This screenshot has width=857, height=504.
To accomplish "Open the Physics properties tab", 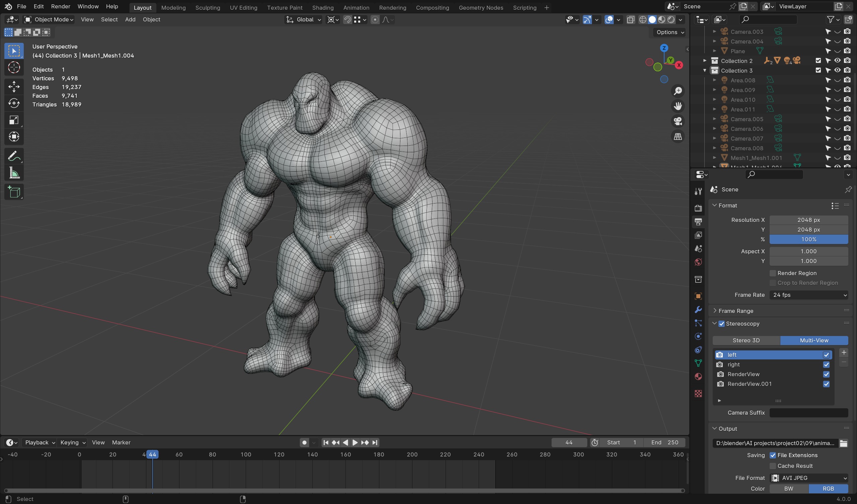I will pyautogui.click(x=698, y=336).
